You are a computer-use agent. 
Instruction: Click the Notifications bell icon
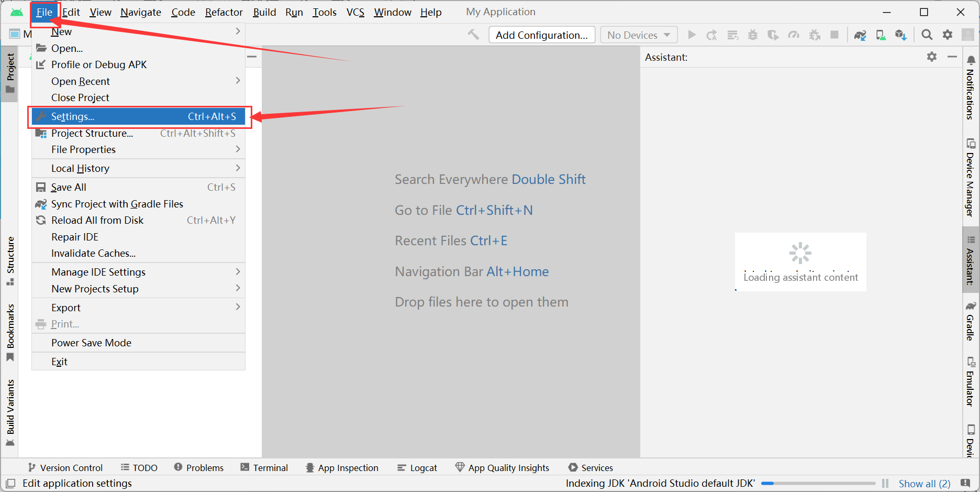[971, 60]
